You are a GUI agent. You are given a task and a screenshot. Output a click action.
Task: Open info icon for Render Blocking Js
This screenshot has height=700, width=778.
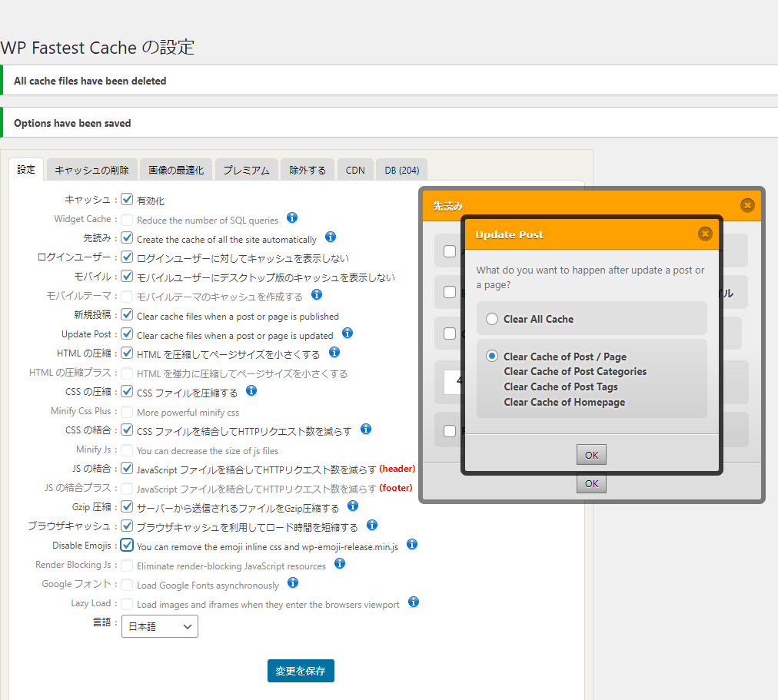(339, 563)
